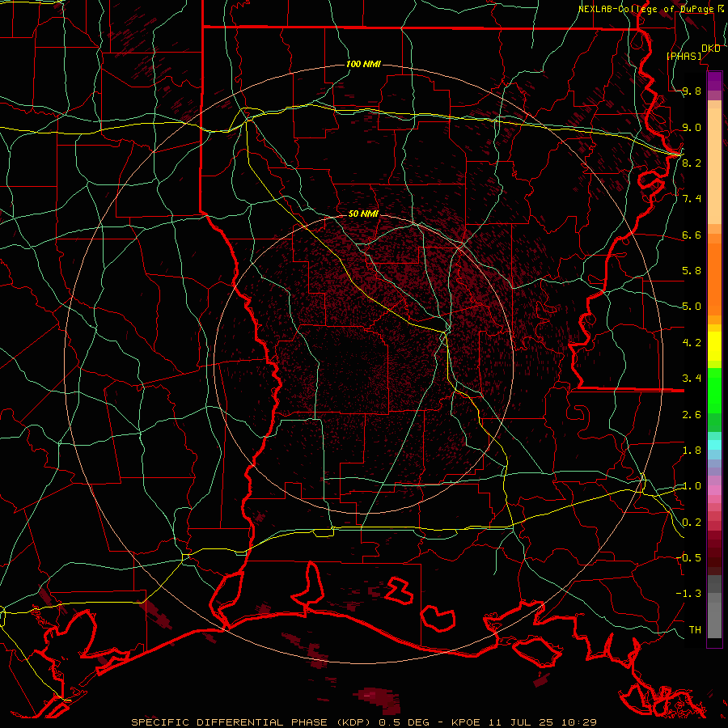Click the DKD units label above legend
This screenshot has height=728, width=728.
click(x=710, y=49)
